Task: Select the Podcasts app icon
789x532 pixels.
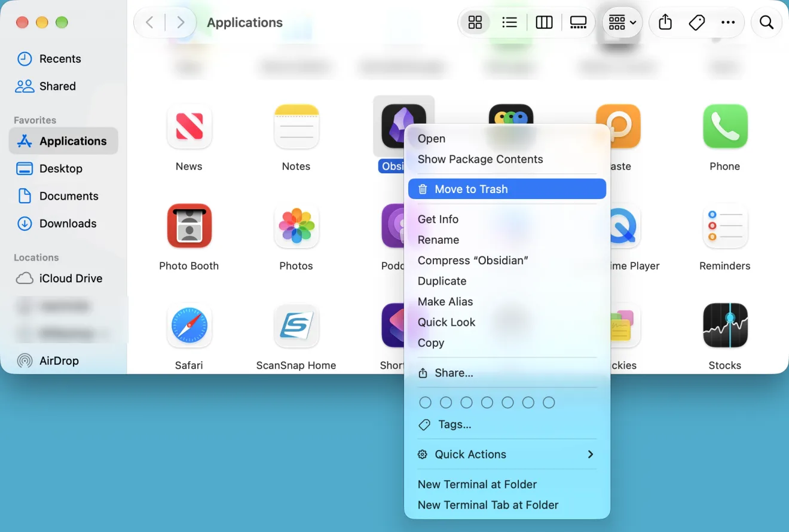Action: coord(393,226)
